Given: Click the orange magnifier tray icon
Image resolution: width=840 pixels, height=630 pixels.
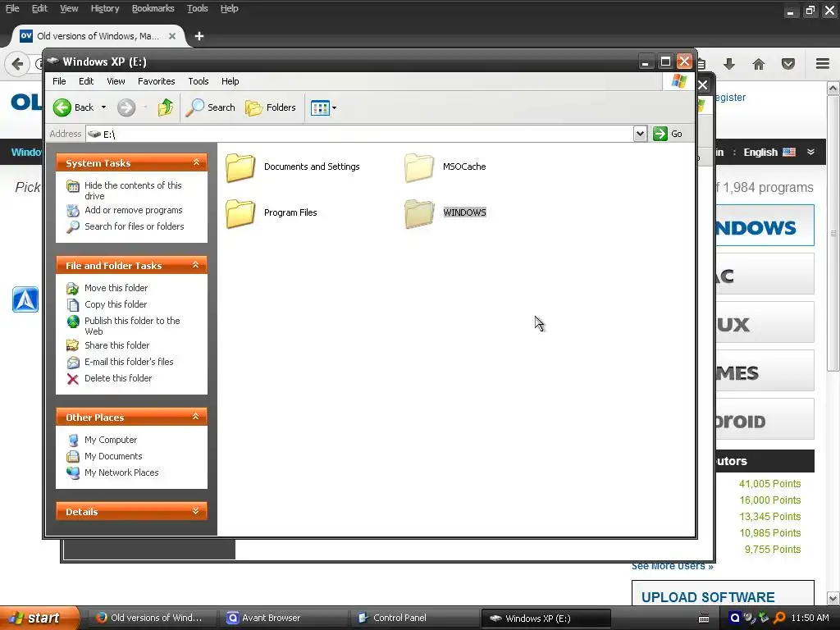Looking at the screenshot, I should (779, 619).
